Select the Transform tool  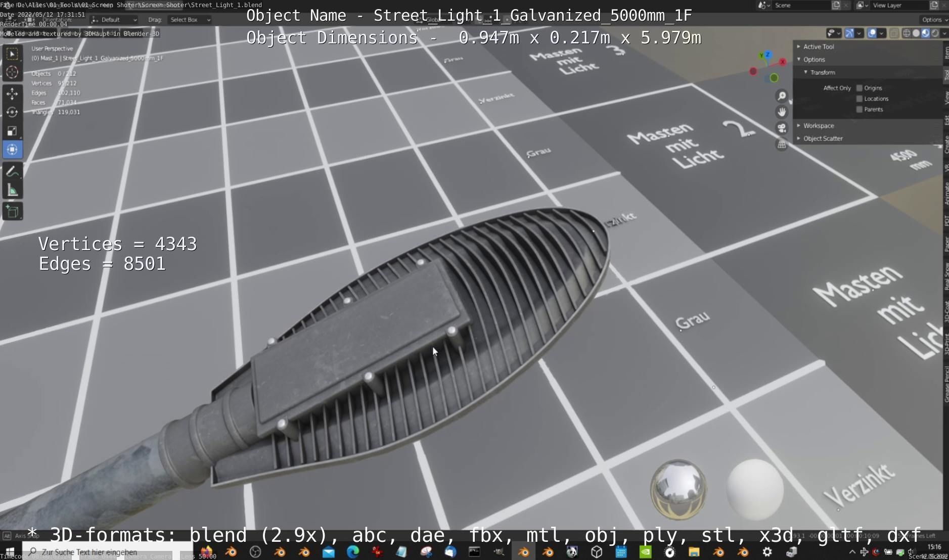click(13, 150)
